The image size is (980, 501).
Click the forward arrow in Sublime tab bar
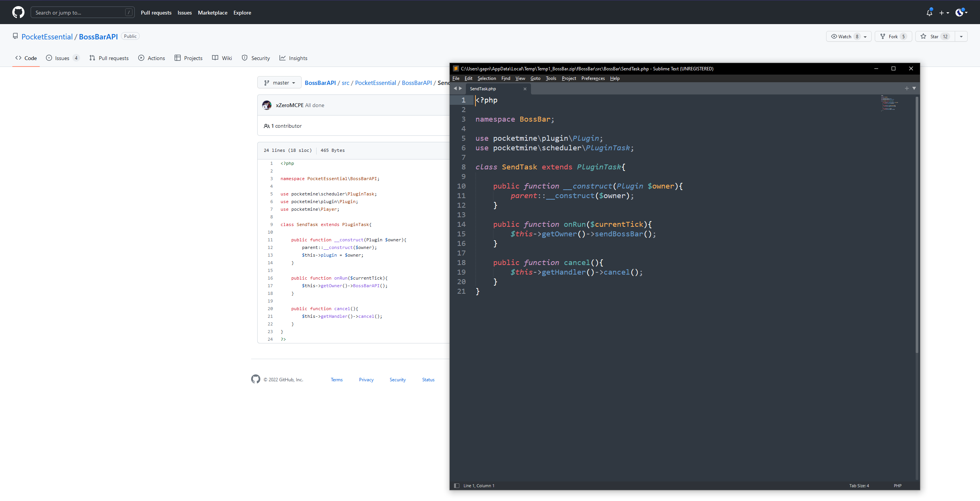[x=461, y=88]
